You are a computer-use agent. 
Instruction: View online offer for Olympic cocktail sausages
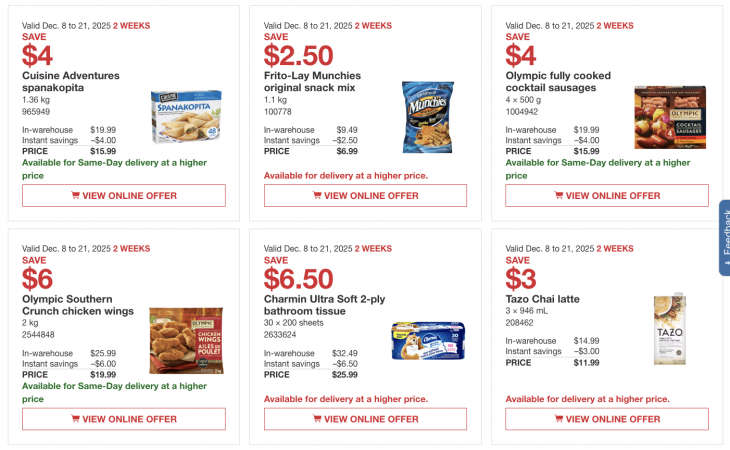pyautogui.click(x=607, y=196)
